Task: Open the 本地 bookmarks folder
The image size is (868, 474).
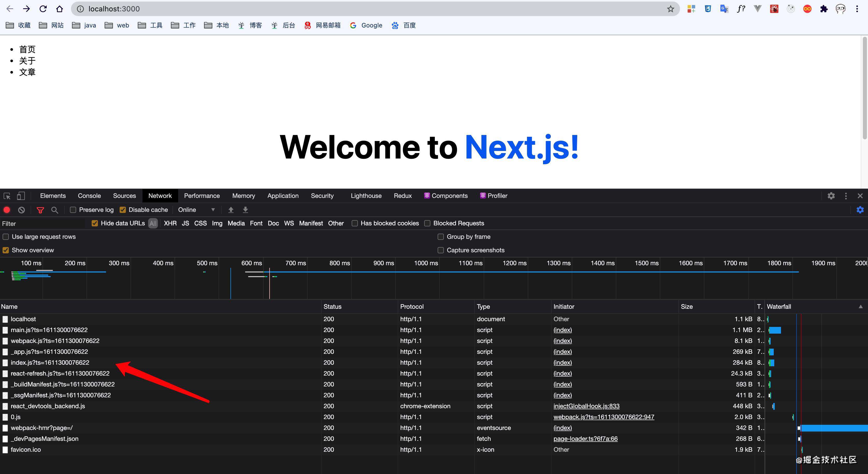Action: (216, 25)
